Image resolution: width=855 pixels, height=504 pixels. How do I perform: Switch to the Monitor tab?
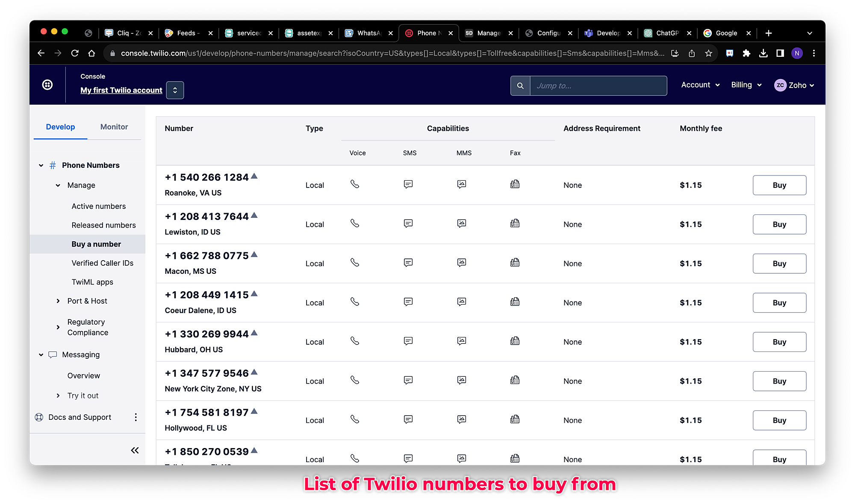[114, 127]
